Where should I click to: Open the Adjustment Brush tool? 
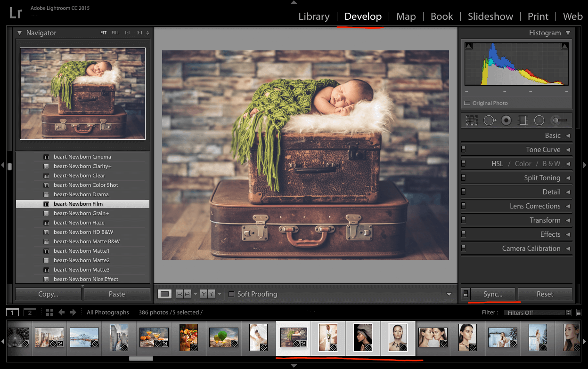559,120
